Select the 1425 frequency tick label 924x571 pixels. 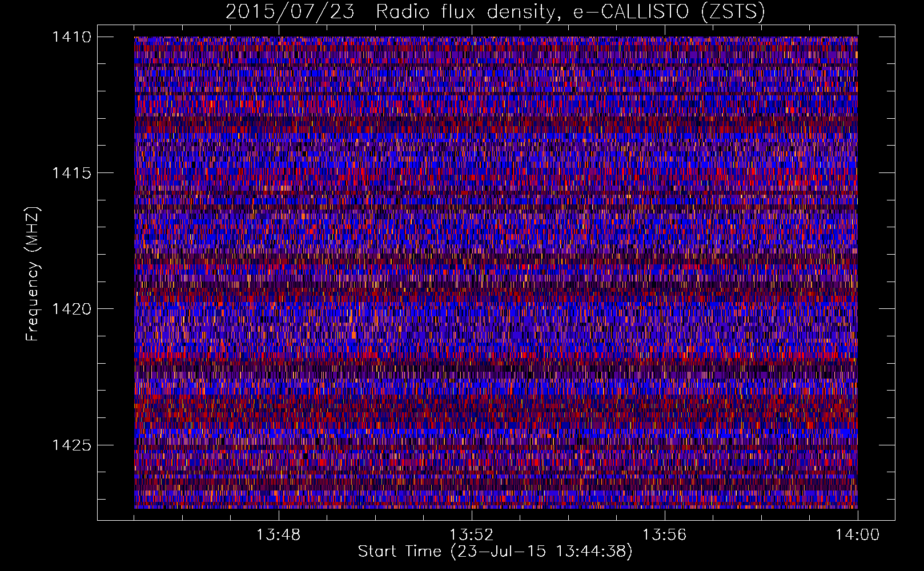[x=71, y=445]
